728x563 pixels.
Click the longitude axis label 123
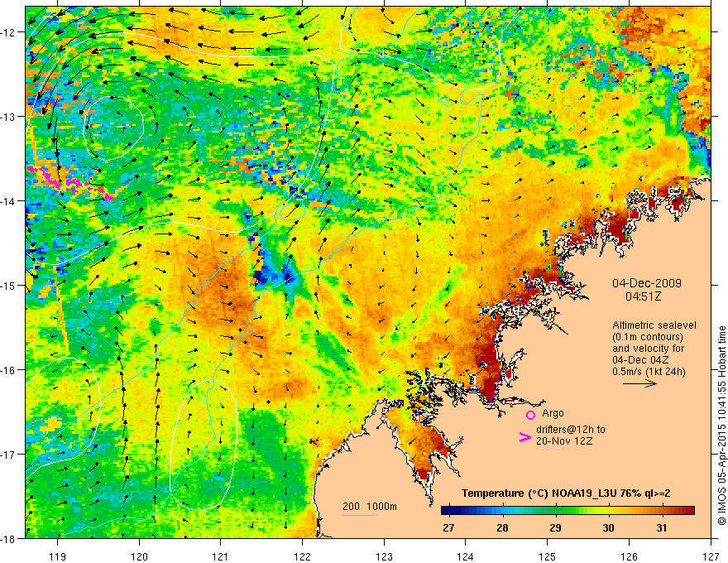384,556
